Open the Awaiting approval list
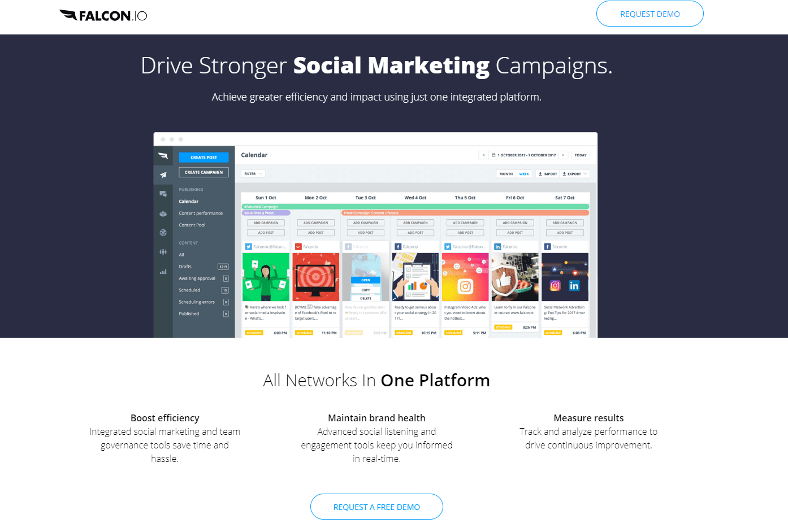The height and width of the screenshot is (532, 788). coord(204,278)
